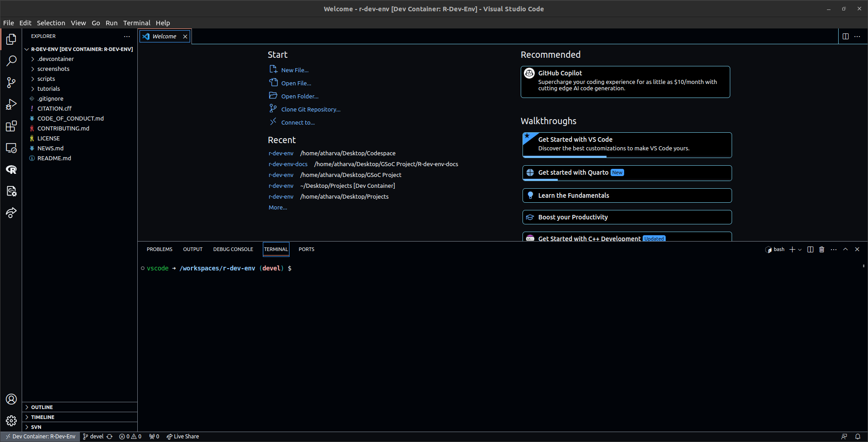
Task: Open CITATION.cff in the explorer
Action: click(79, 109)
